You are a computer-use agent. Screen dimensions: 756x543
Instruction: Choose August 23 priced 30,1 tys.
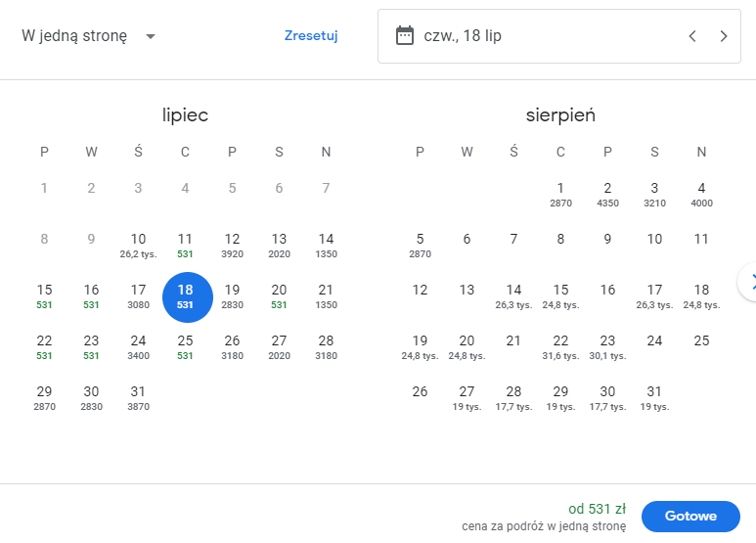607,347
